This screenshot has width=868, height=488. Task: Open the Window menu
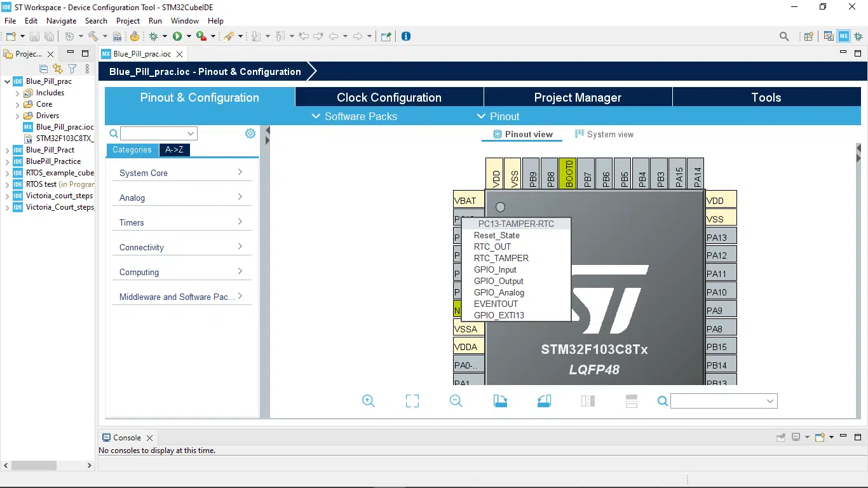coord(185,21)
